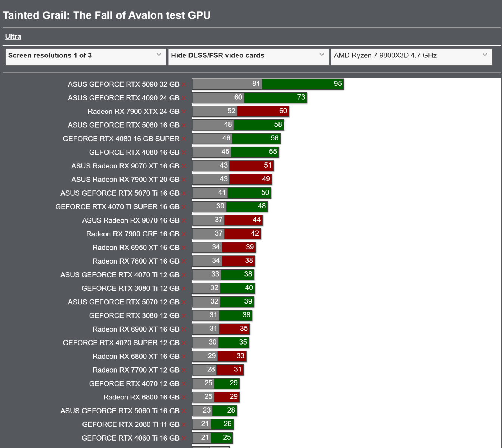This screenshot has height=448, width=502.
Task: Remove ASUS GEFORCE RTX 4070 Ti 12 GB row
Action: tap(184, 275)
